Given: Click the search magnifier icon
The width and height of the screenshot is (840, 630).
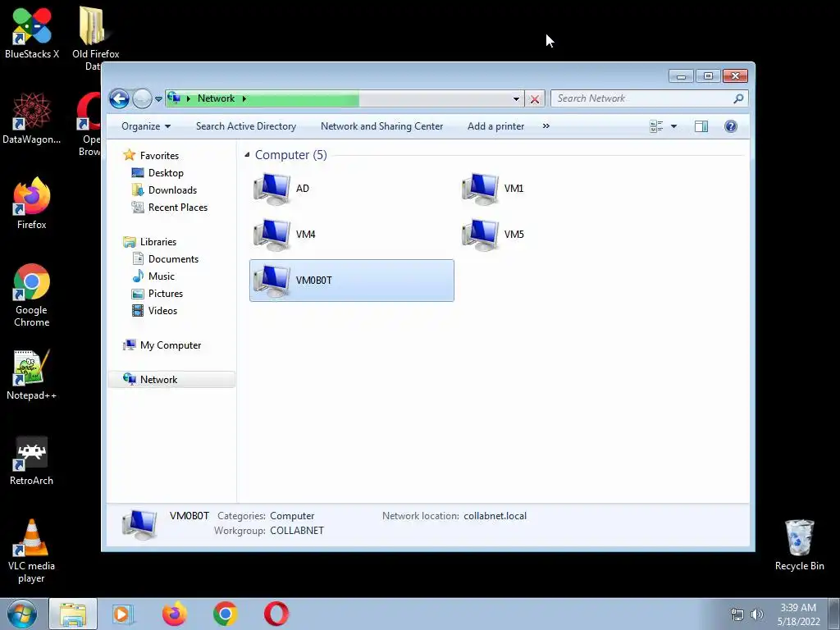Looking at the screenshot, I should point(739,98).
